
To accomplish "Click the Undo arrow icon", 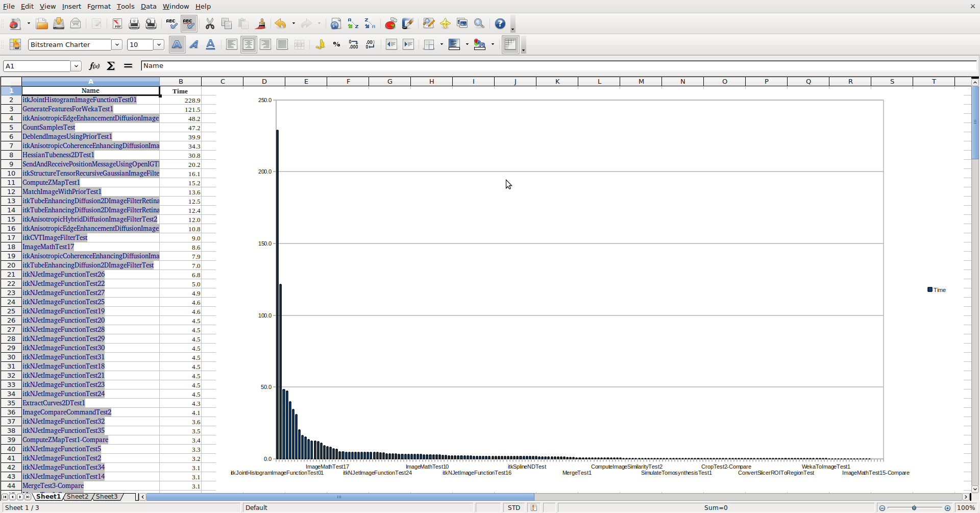I will pyautogui.click(x=280, y=23).
